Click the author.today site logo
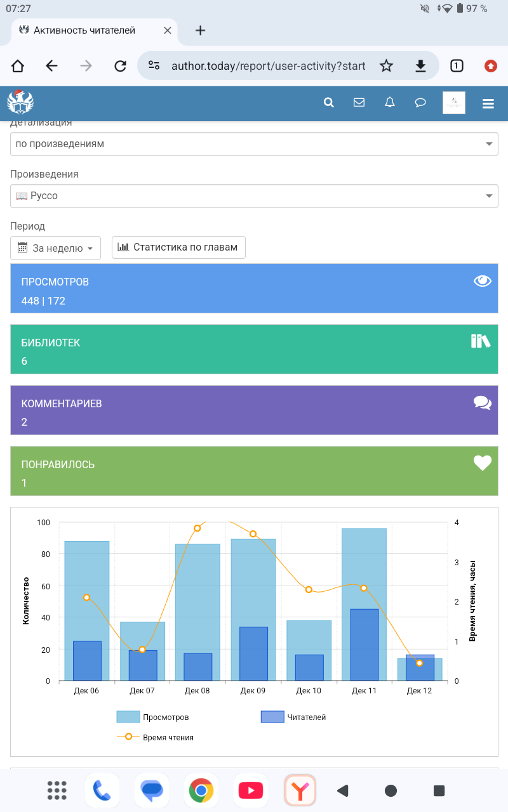508x812 pixels. (20, 103)
